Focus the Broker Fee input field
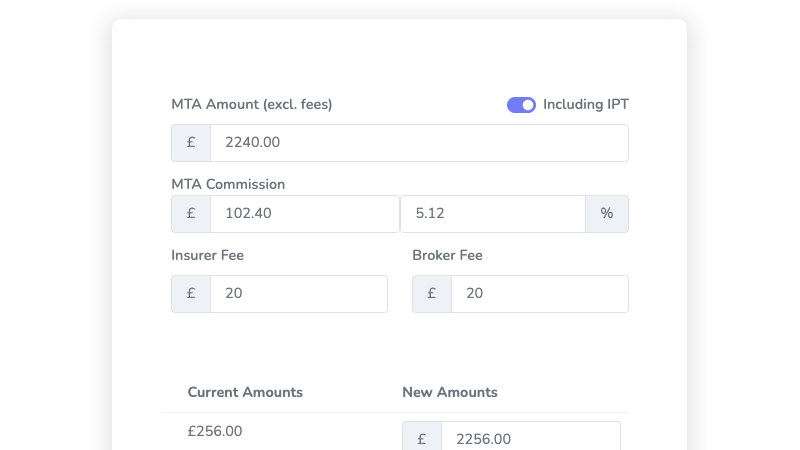800x450 pixels. pos(539,294)
